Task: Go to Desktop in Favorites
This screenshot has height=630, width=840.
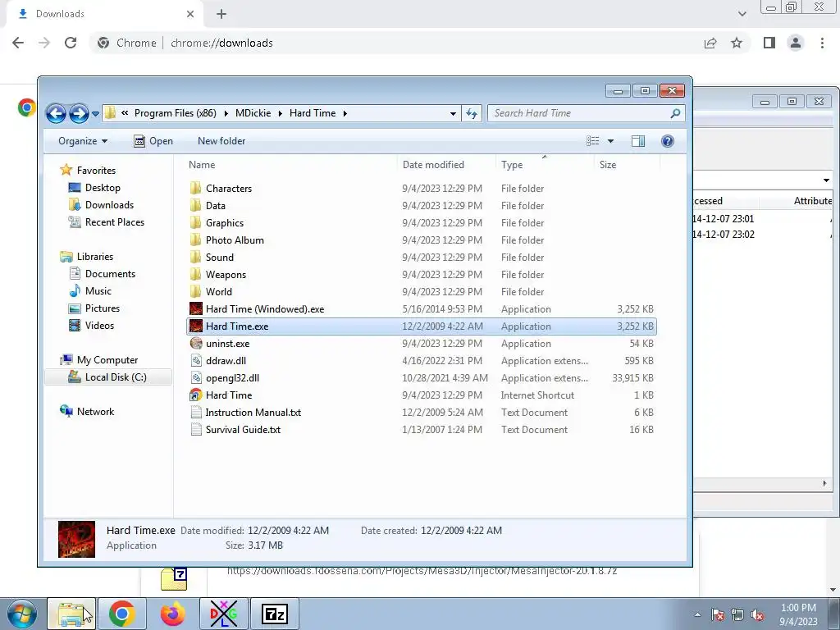Action: (x=95, y=188)
